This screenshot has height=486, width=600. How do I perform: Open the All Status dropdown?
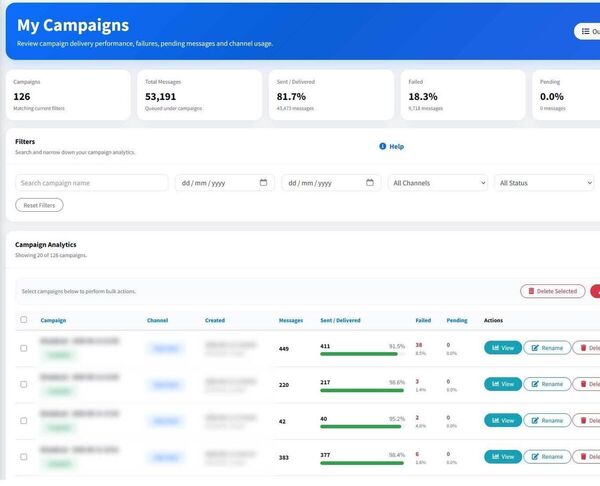(544, 183)
